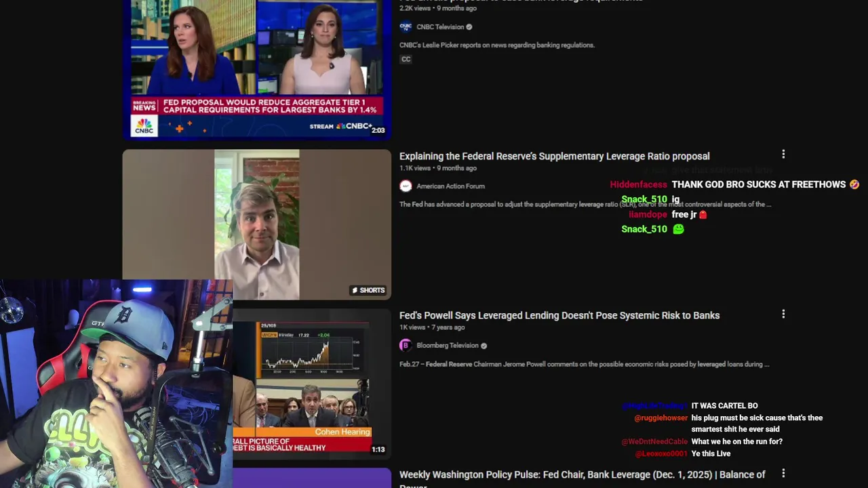The image size is (868, 488).
Task: Click CNBC Television's verified checkmark badge
Action: (469, 27)
